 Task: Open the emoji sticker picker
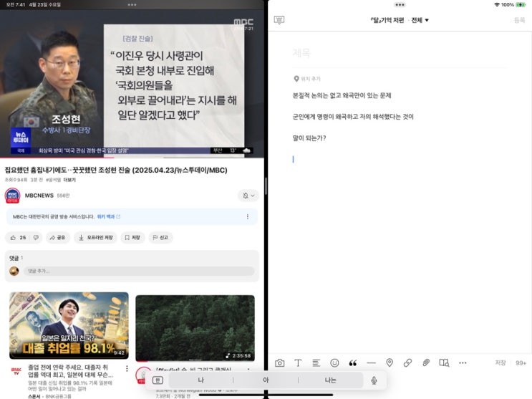[334, 363]
